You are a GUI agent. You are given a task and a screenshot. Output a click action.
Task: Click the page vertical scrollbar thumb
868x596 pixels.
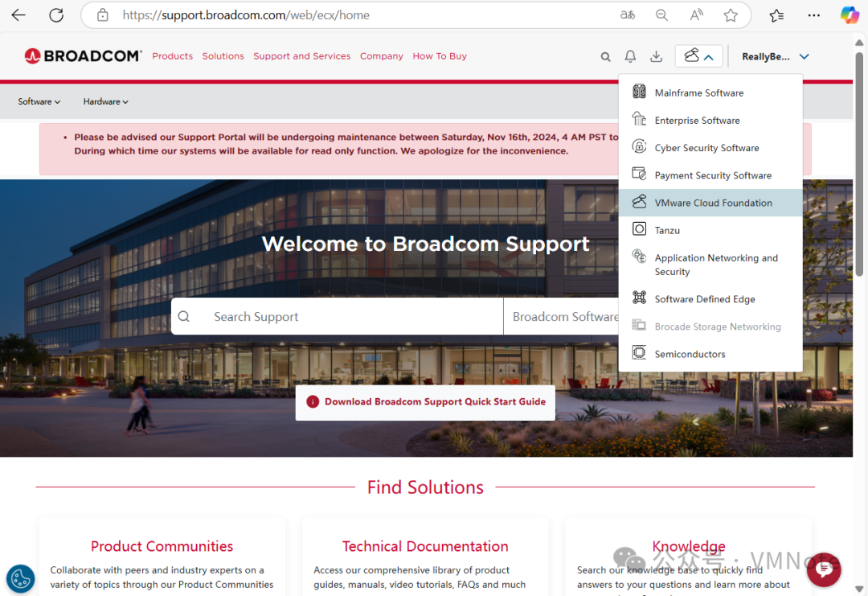point(859,163)
